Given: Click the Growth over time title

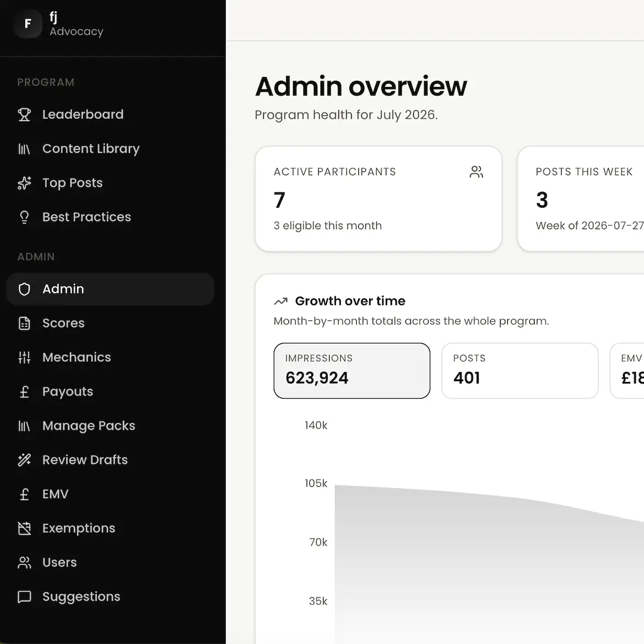Looking at the screenshot, I should tap(350, 301).
